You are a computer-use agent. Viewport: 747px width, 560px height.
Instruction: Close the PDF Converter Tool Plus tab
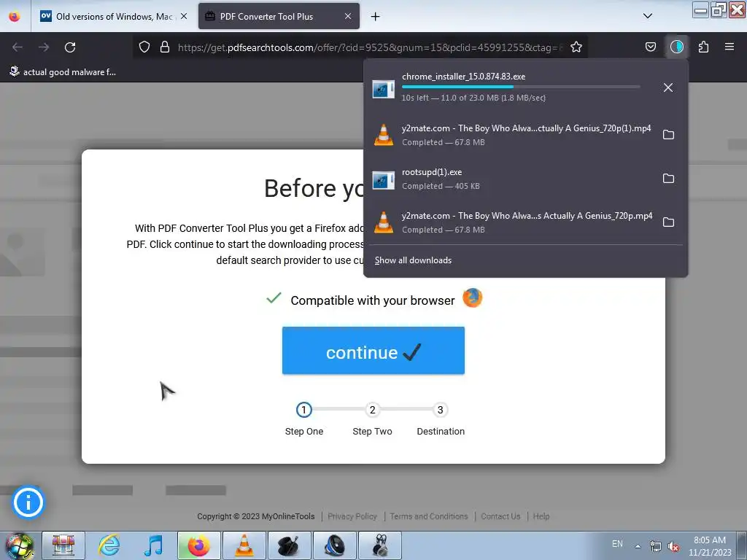click(x=348, y=16)
